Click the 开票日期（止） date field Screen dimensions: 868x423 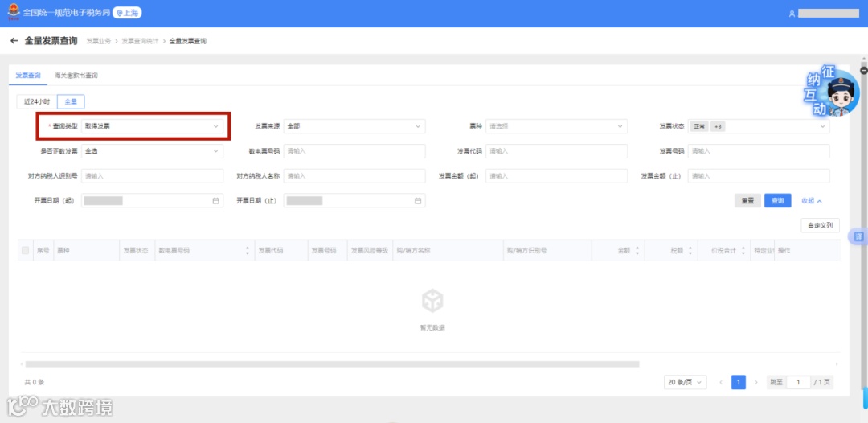[354, 201]
